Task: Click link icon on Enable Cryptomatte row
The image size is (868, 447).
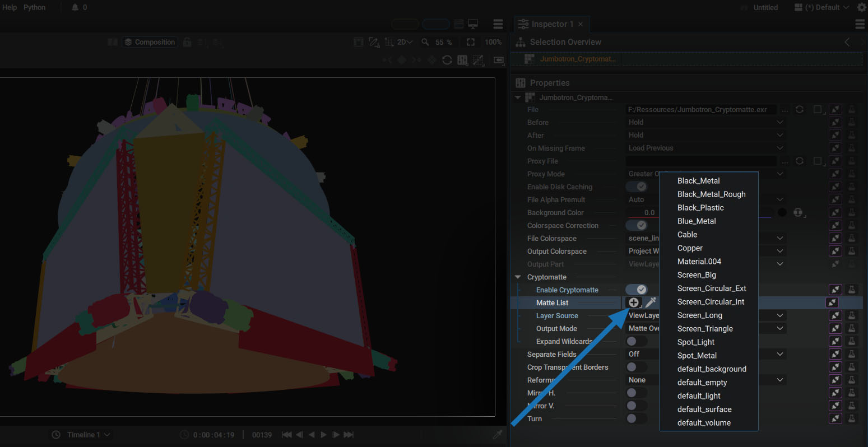Action: coord(835,290)
